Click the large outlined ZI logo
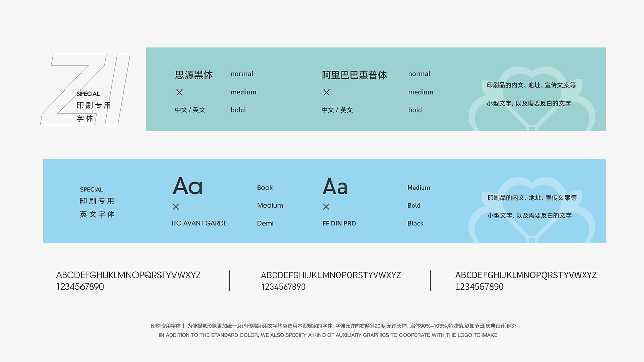 85,89
